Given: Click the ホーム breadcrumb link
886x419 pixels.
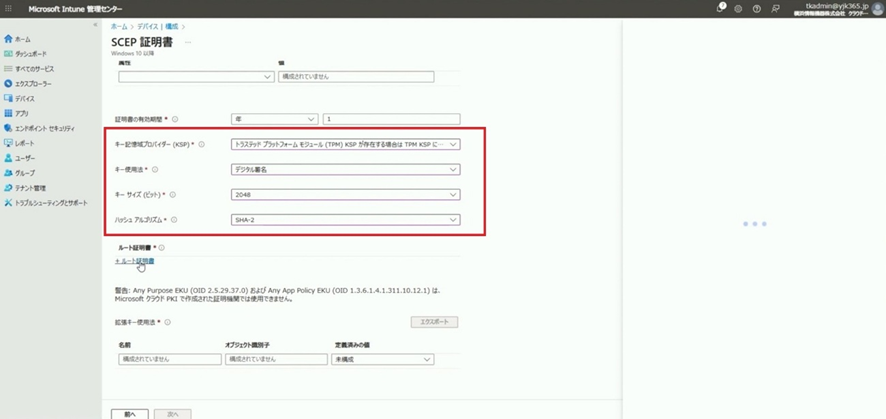Looking at the screenshot, I should 119,26.
